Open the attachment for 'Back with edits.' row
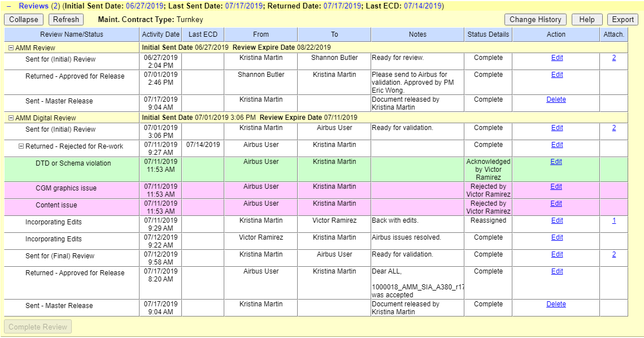Screen dimensions: 644x338 click(614, 220)
